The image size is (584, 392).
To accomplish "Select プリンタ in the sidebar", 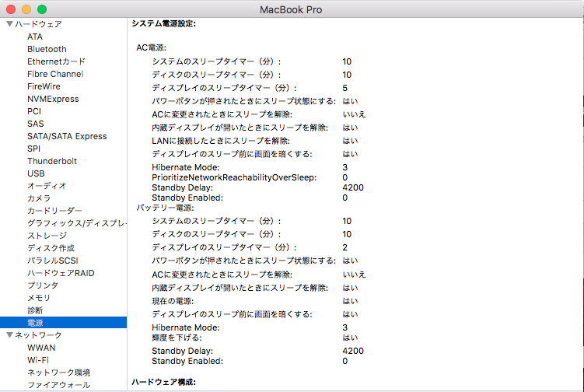I will 43,285.
